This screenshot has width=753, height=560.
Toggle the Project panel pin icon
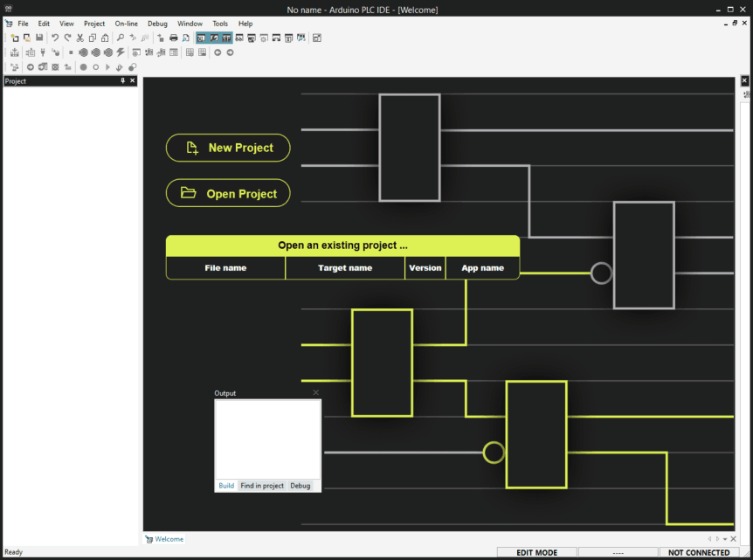point(122,81)
